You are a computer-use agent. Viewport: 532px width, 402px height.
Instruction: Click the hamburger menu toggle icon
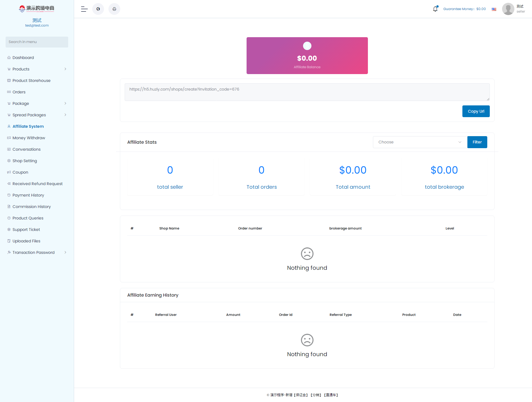coord(84,9)
